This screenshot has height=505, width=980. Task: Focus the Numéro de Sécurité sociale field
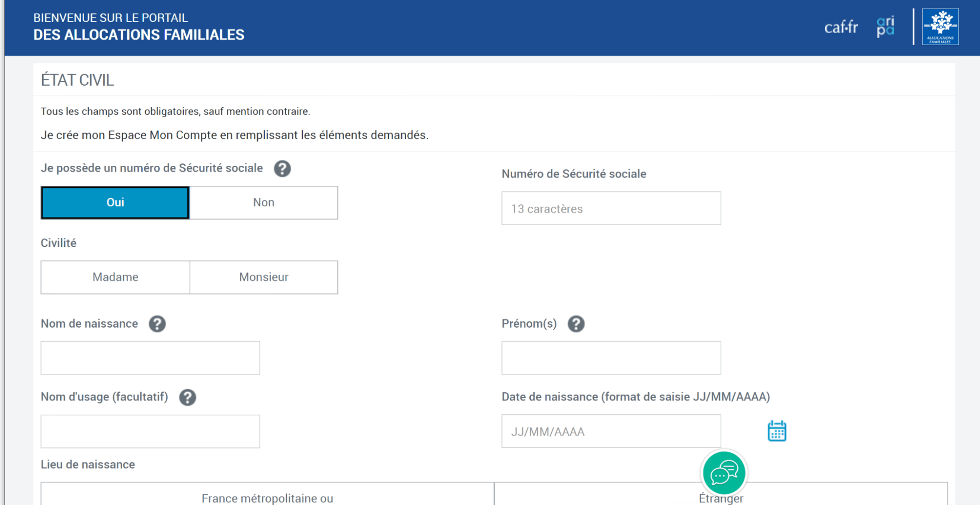click(611, 208)
